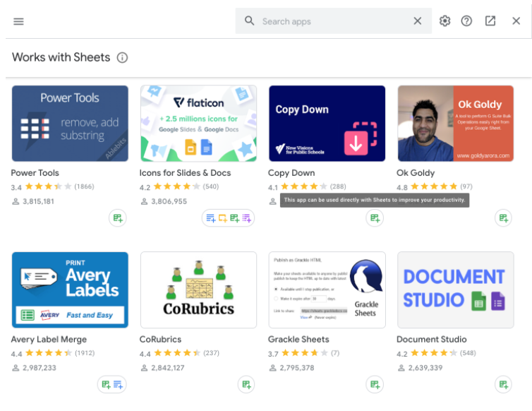This screenshot has width=532, height=411.
Task: Open the Grackle Sheets title link
Action: [298, 340]
